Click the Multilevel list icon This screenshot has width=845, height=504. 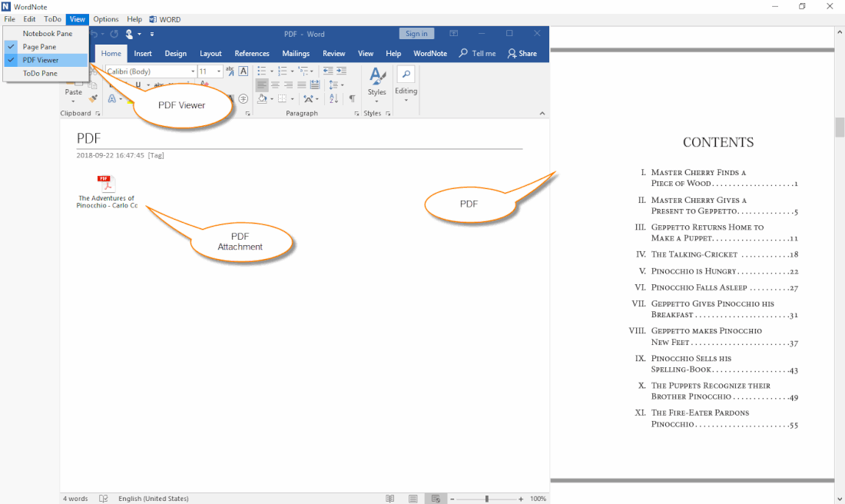[x=303, y=71]
